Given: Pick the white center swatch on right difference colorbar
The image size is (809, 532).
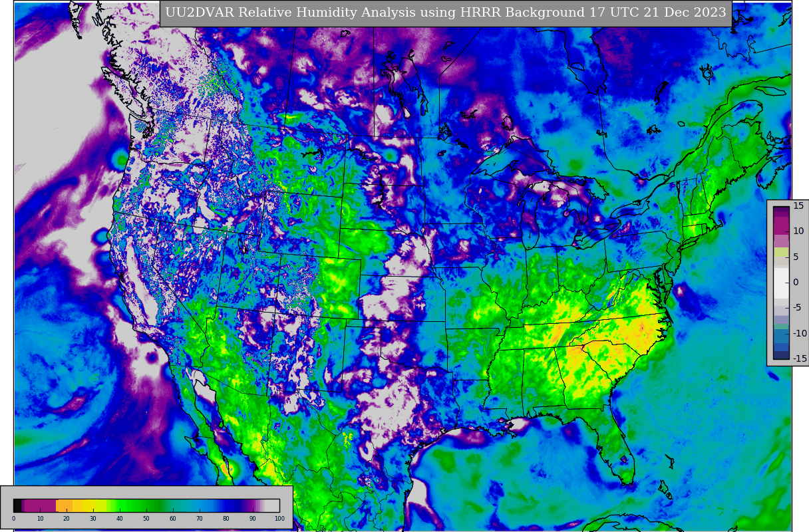Looking at the screenshot, I should coord(781,283).
